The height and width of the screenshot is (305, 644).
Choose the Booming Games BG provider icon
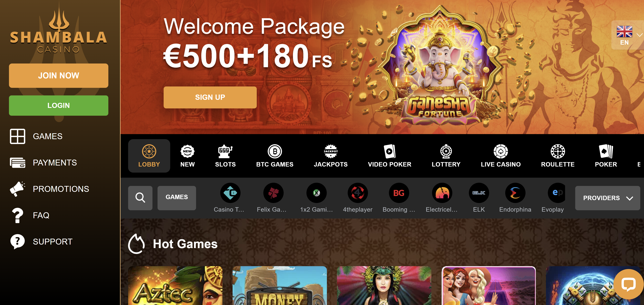(399, 193)
